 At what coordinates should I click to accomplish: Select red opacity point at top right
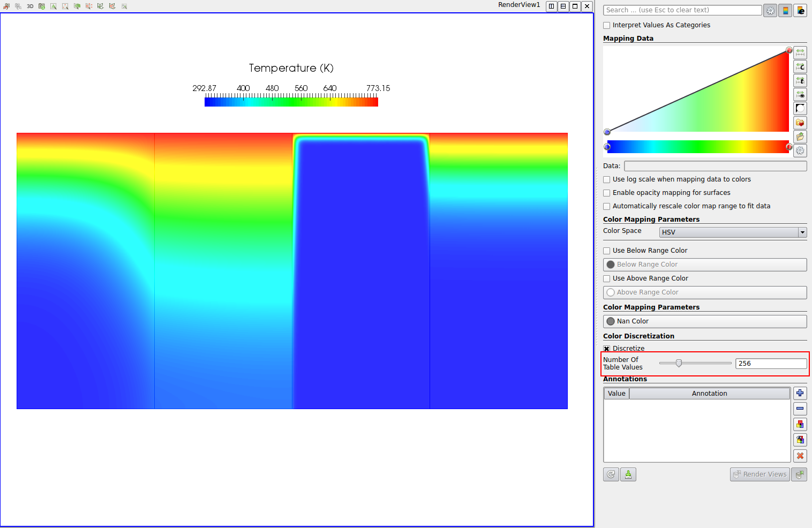pyautogui.click(x=789, y=50)
